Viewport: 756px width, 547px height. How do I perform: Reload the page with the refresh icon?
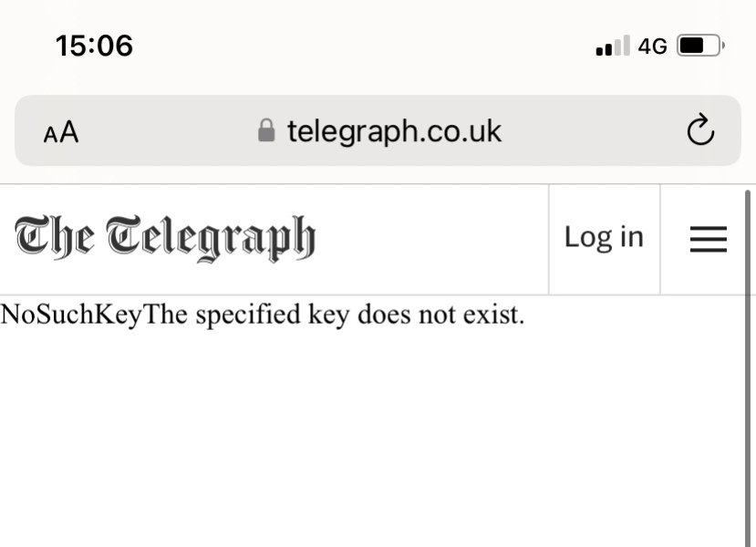699,131
